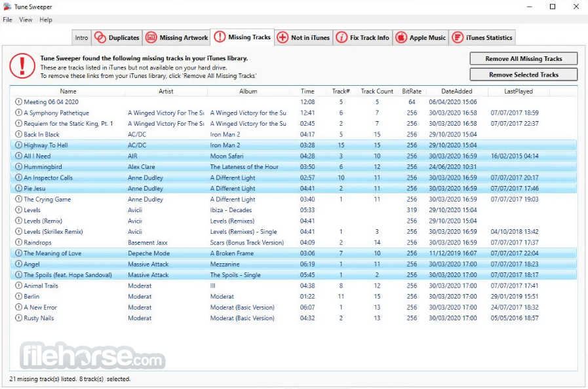Screen dimensions: 588x389
Task: Open the Apple Music tab
Action: tap(420, 37)
